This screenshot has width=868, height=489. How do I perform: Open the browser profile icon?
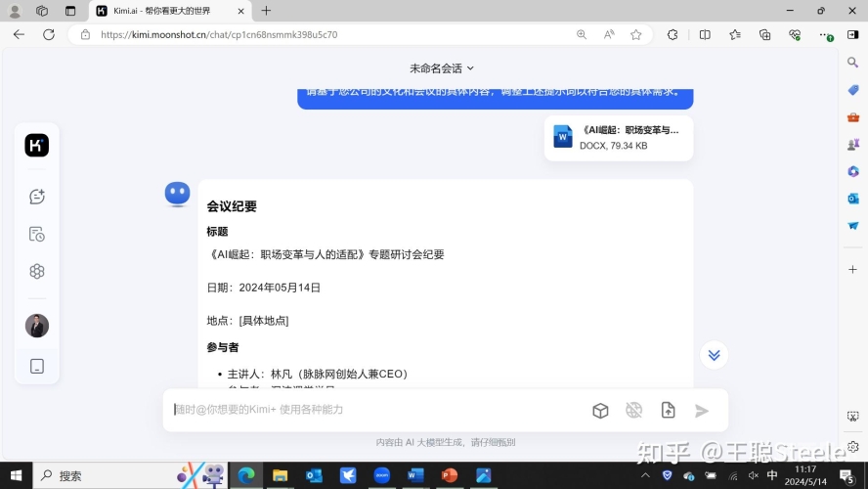pos(15,11)
